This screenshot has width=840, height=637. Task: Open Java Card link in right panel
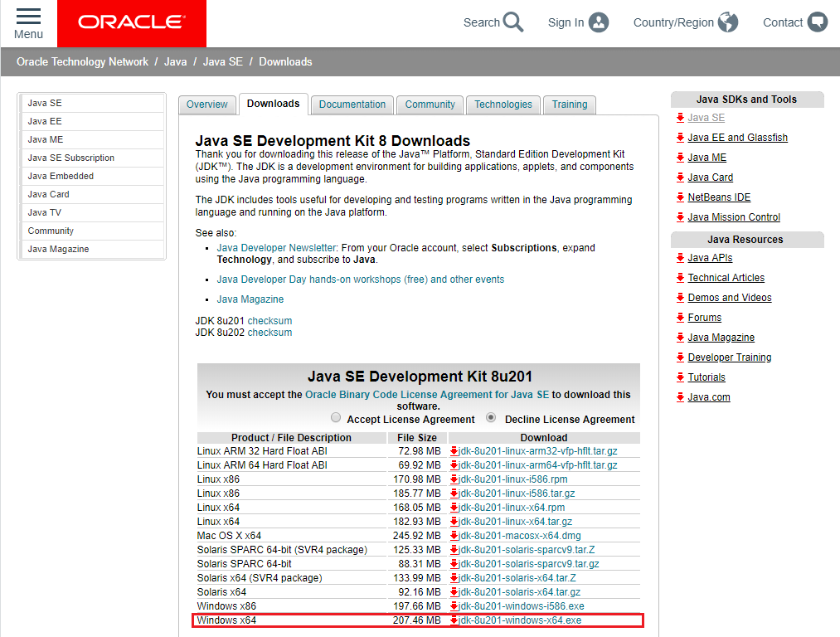711,177
